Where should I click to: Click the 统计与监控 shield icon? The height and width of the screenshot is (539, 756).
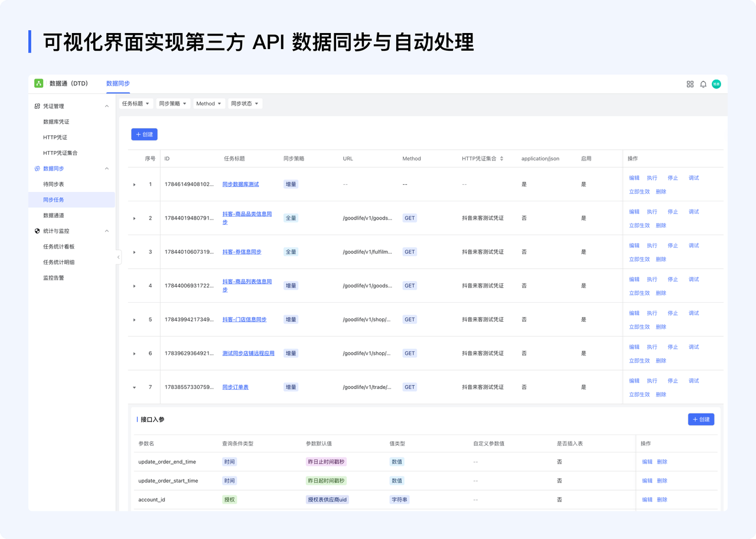point(37,231)
